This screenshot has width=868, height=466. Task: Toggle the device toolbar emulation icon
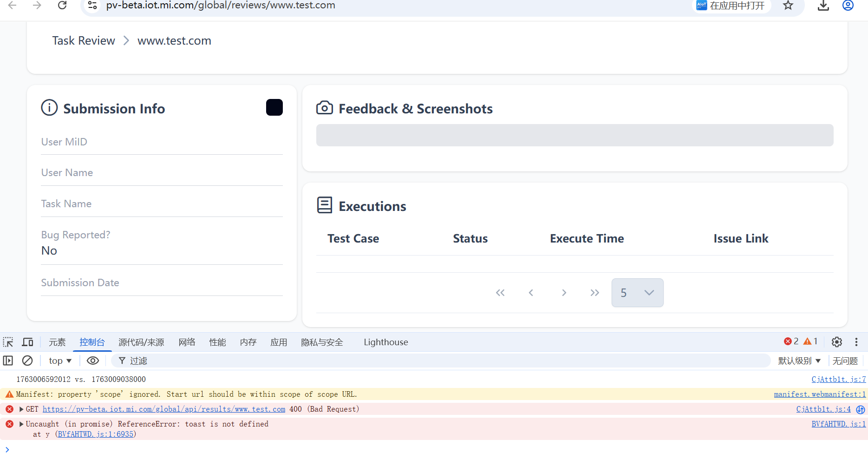(28, 342)
